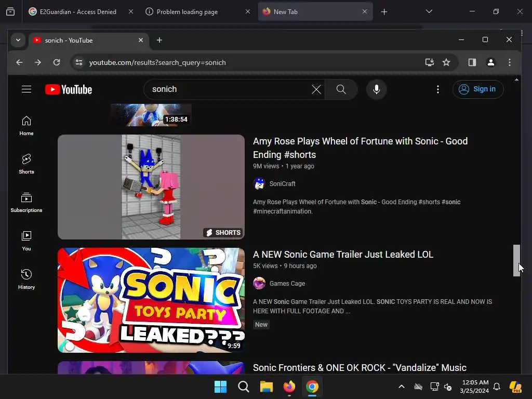Screen dimensions: 532x399
Task: Open Games Cage channel avatar
Action: coord(259,283)
